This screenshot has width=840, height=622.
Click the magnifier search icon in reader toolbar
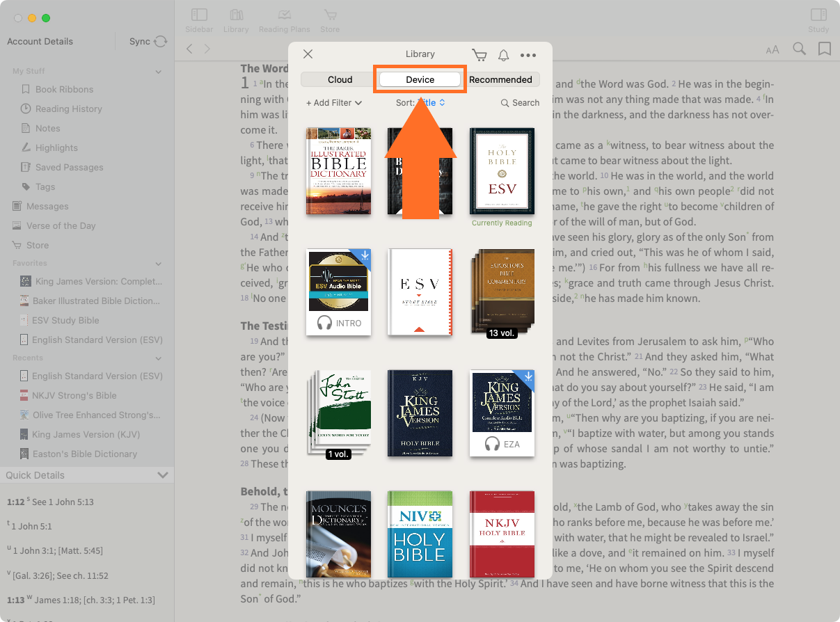(x=800, y=49)
